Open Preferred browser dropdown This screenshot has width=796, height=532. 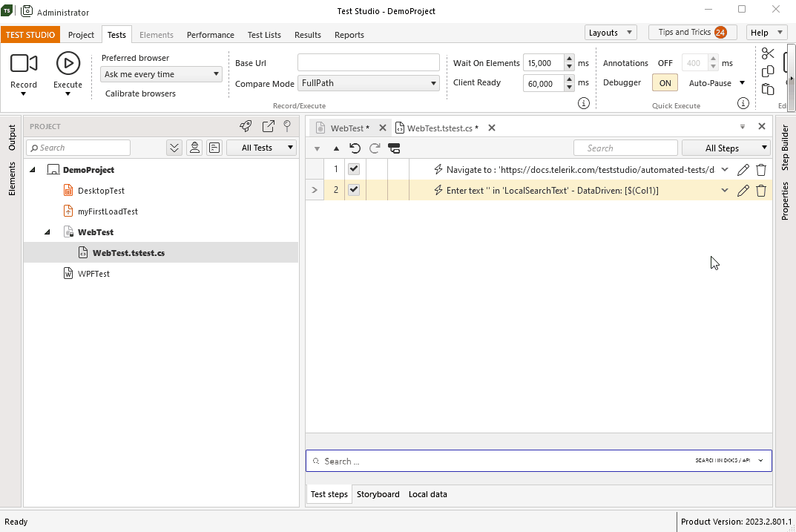tap(161, 74)
